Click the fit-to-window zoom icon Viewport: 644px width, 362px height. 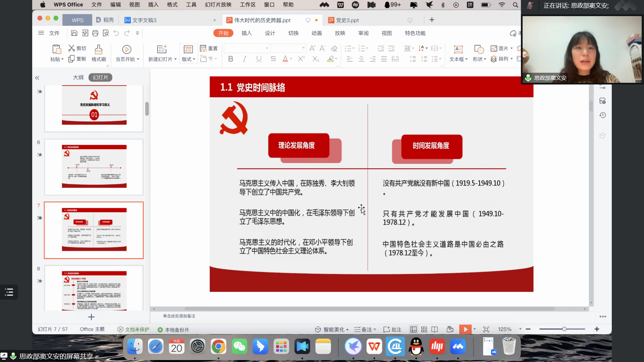pos(486,329)
